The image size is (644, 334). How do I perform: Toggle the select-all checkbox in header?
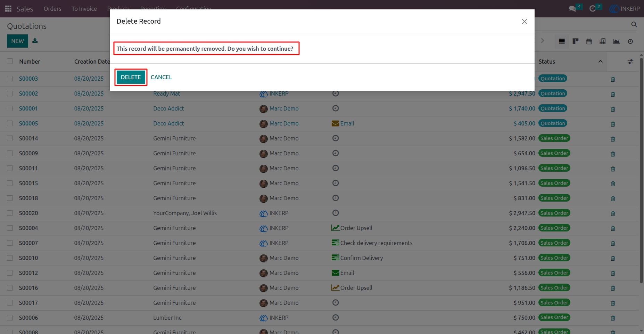[x=10, y=62]
